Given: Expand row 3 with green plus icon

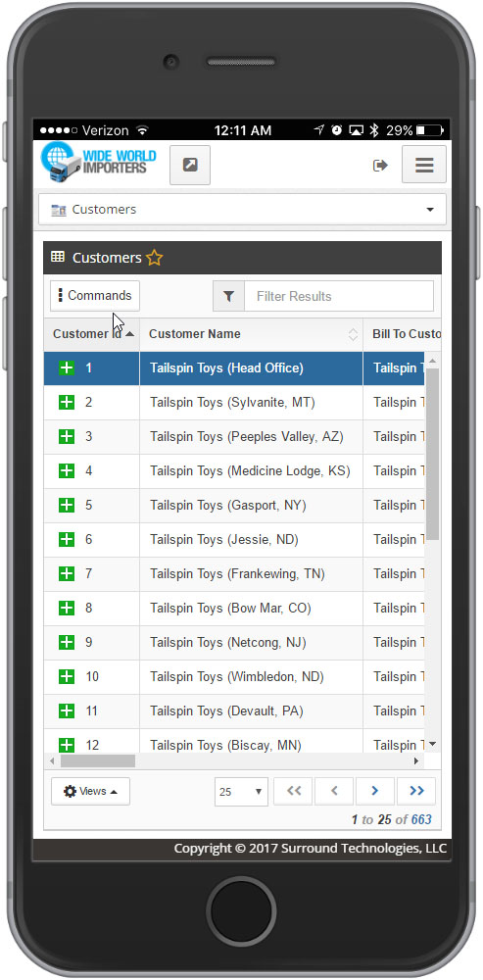Looking at the screenshot, I should pos(67,436).
